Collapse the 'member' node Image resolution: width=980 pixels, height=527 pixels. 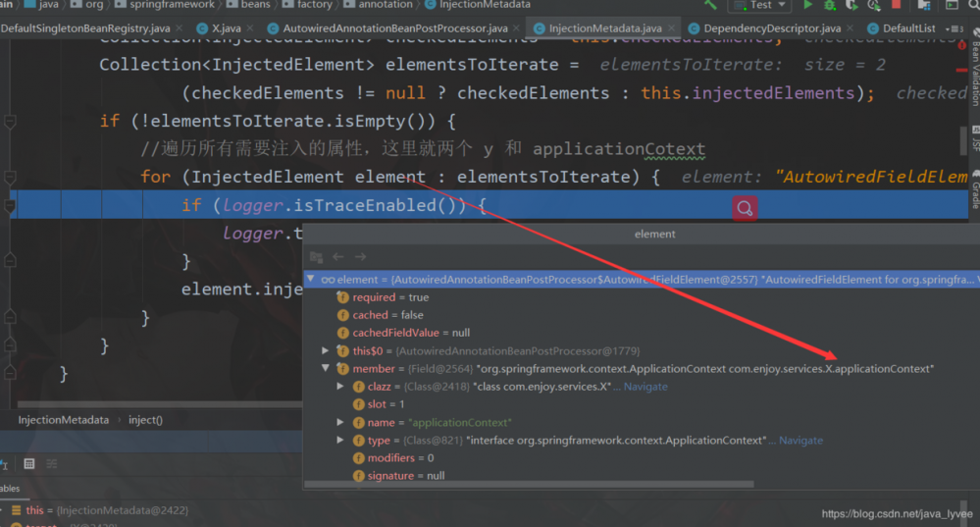pyautogui.click(x=326, y=368)
